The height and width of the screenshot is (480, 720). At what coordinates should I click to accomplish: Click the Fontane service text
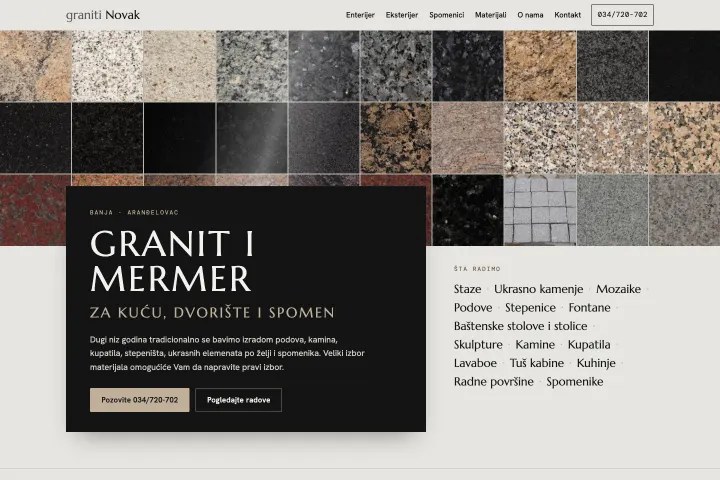pos(590,307)
